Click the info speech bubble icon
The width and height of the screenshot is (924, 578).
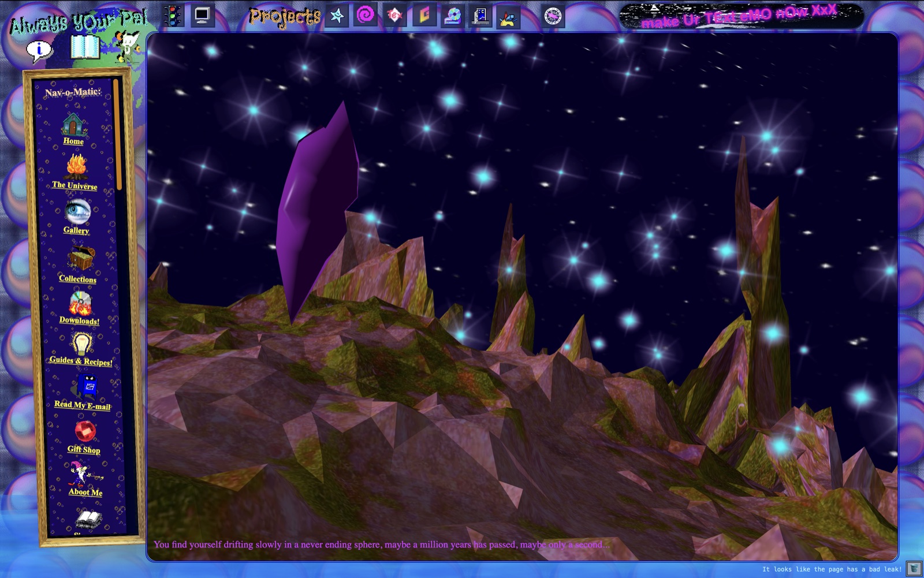point(39,51)
